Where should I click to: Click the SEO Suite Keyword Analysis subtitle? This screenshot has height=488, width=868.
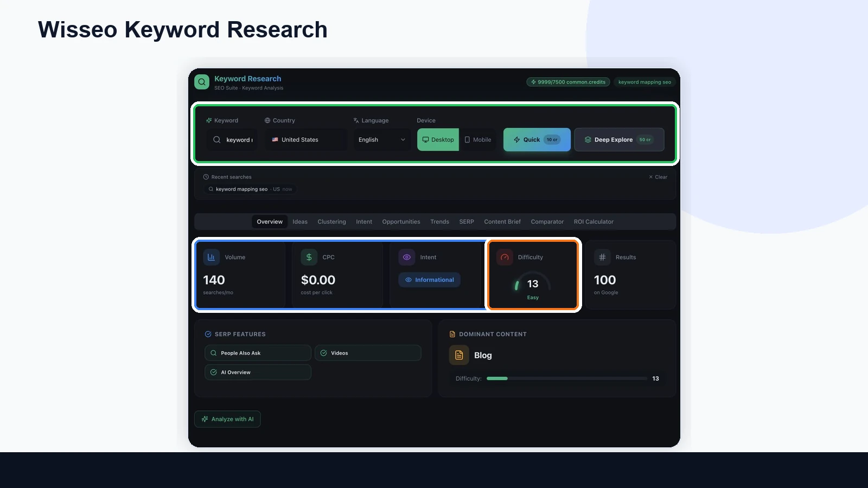pyautogui.click(x=248, y=88)
